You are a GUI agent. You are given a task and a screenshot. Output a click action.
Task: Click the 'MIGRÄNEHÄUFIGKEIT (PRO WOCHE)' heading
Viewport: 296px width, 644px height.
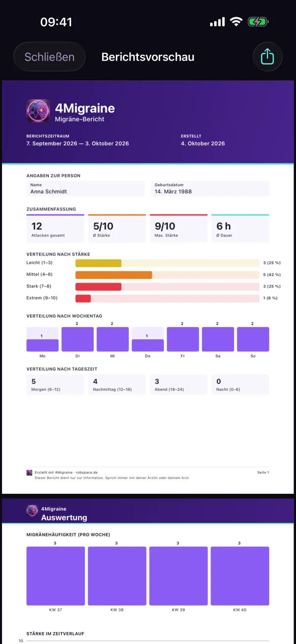click(x=68, y=535)
